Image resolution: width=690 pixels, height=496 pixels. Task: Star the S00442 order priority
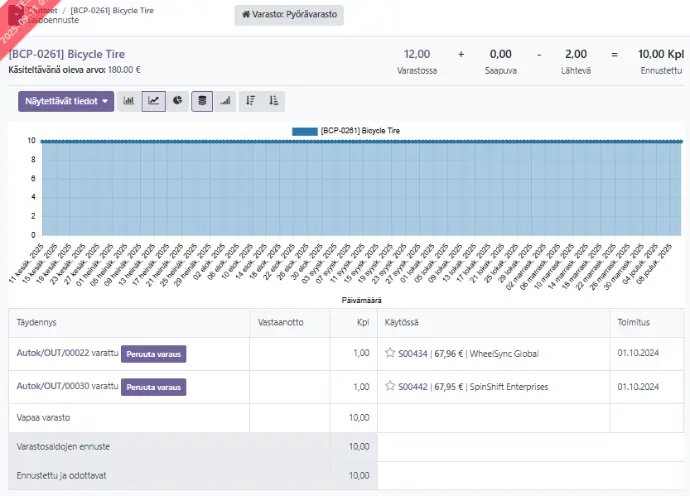(x=390, y=386)
